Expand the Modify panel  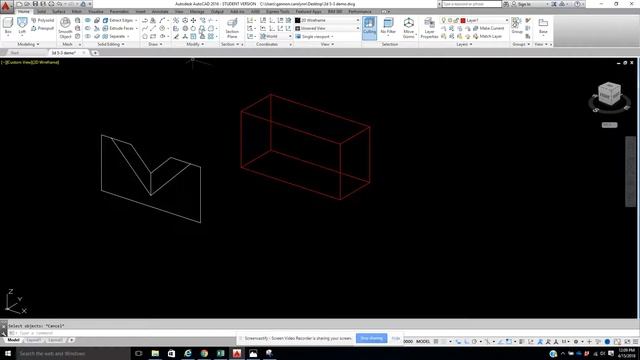pos(195,44)
